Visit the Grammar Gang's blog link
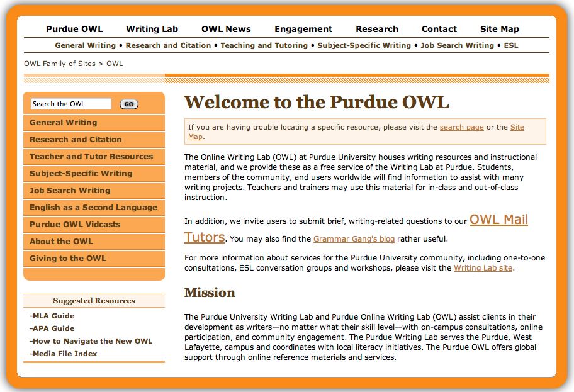 click(x=354, y=239)
